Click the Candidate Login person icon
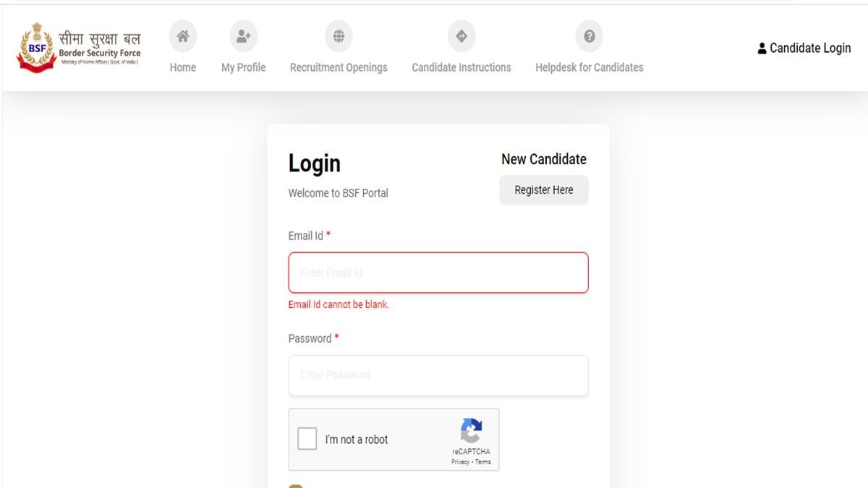 (762, 48)
